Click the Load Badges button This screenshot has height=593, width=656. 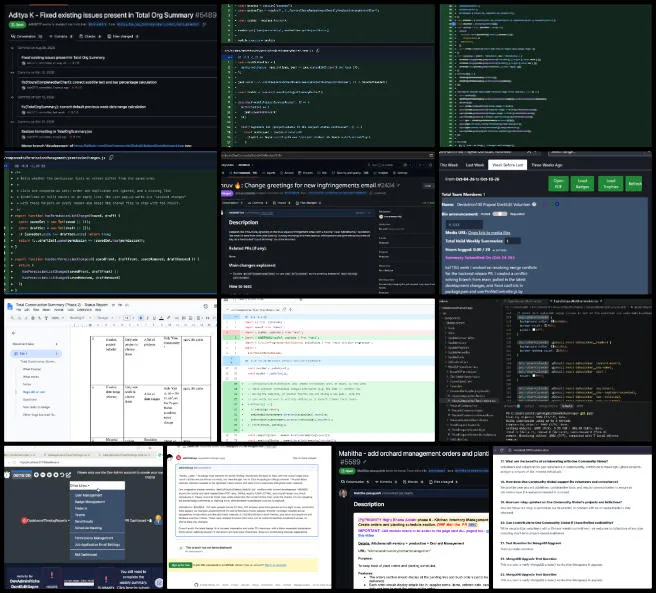(x=583, y=184)
